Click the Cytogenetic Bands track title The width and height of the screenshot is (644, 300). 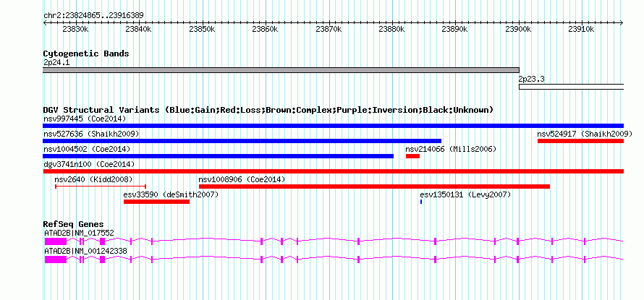[x=86, y=53]
